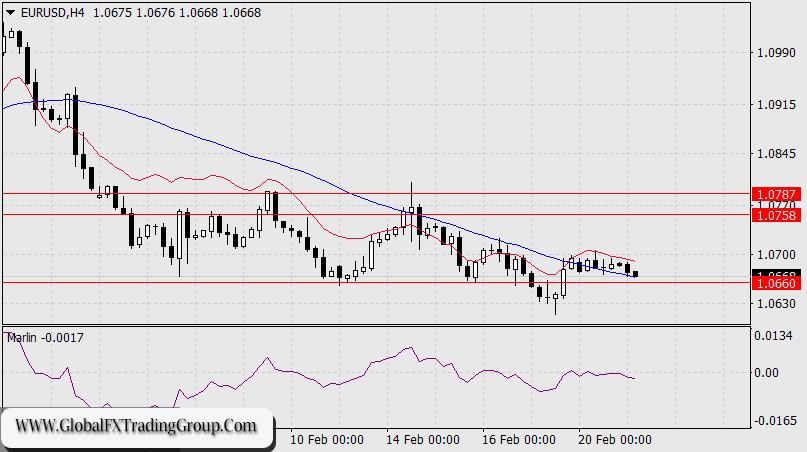Click the 10 Feb 00:00 time axis label
The width and height of the screenshot is (807, 452).
pyautogui.click(x=326, y=440)
